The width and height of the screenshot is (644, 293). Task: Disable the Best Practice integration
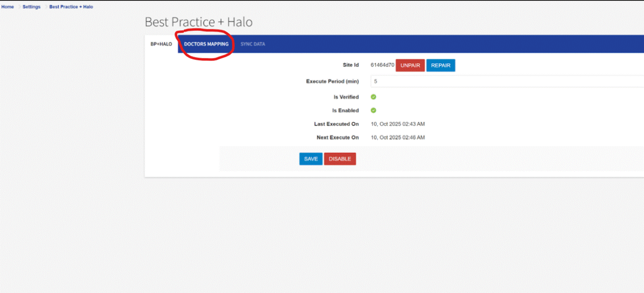340,159
